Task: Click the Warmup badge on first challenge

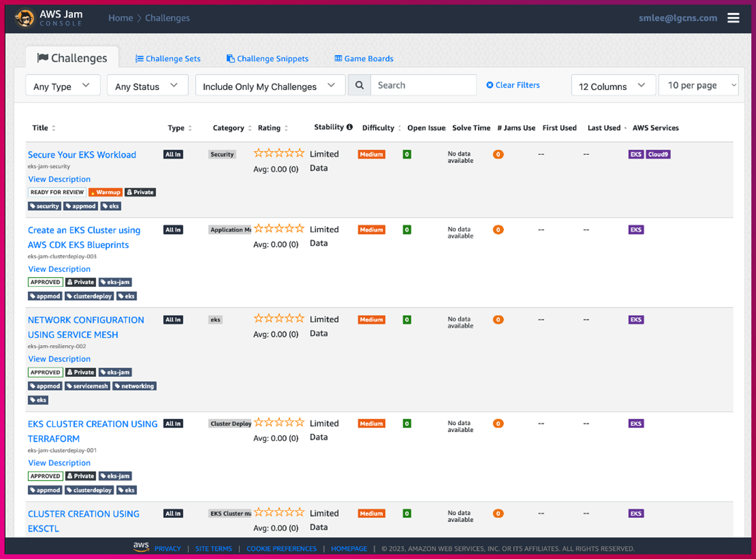Action: pyautogui.click(x=106, y=192)
